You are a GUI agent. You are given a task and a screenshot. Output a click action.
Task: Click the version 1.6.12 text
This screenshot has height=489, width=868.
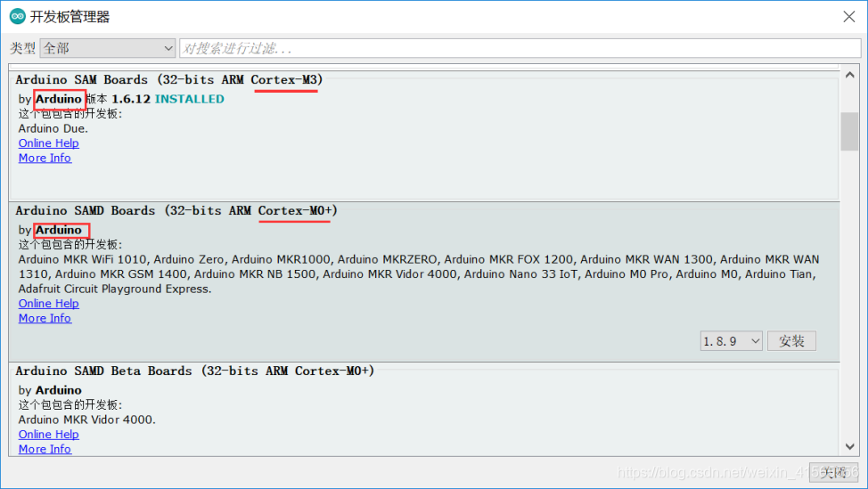pos(131,99)
